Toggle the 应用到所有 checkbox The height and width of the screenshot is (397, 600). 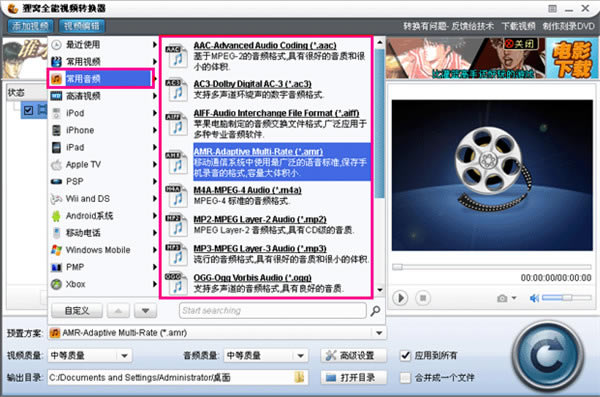coord(405,356)
